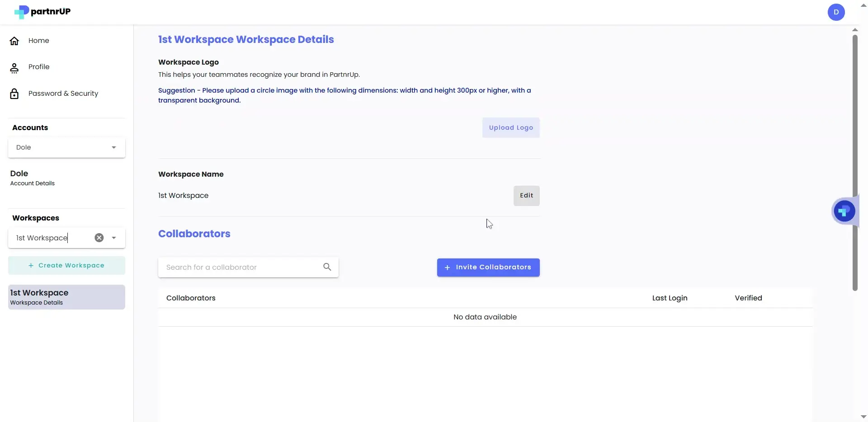Expand the workspace selector dropdown arrow
This screenshot has width=868, height=422.
114,238
